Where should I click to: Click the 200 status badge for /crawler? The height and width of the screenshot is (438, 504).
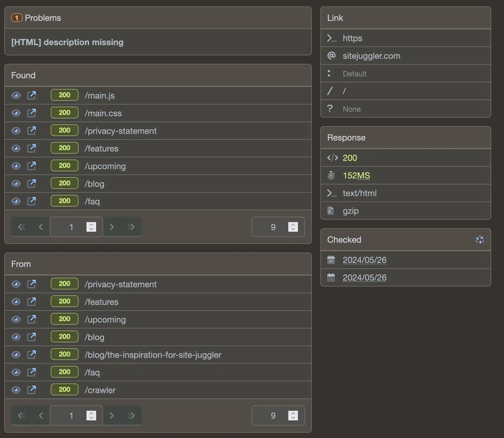click(65, 389)
